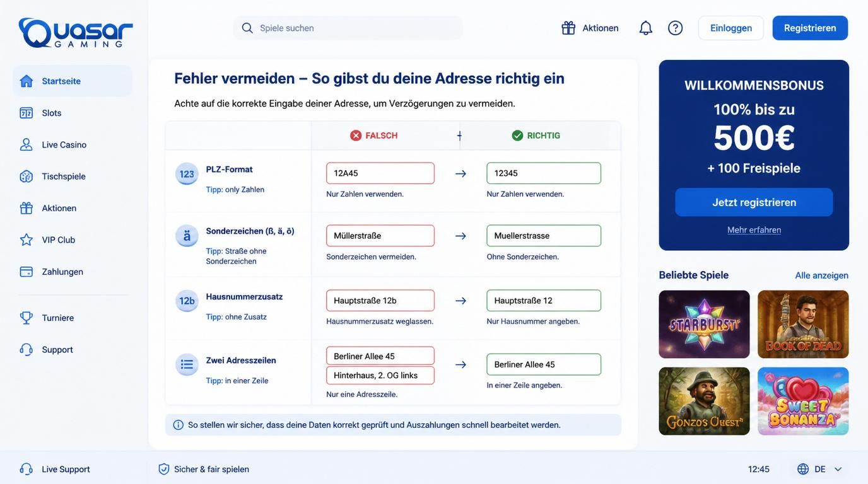Click the list icon beside Zwei Adresszeilen
Viewport: 868px width, 484px height.
(187, 364)
